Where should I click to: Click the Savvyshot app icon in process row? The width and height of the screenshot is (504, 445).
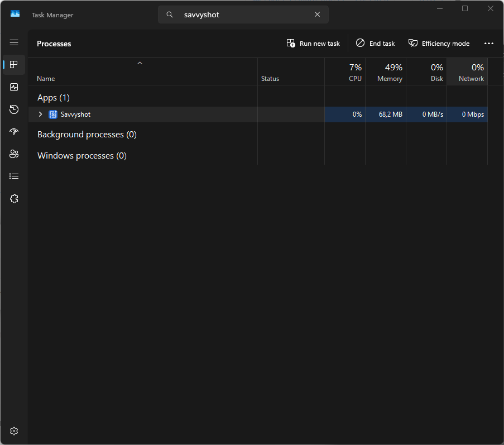coord(52,114)
